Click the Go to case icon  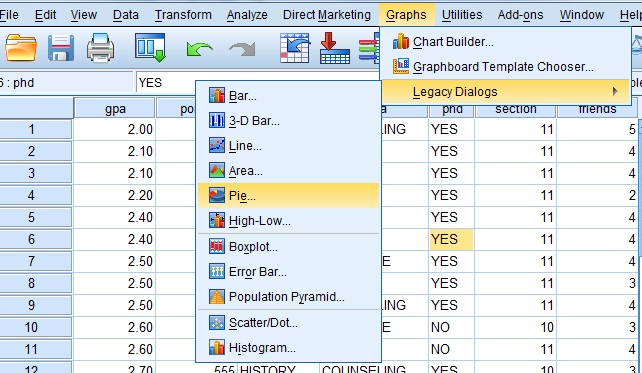point(294,48)
